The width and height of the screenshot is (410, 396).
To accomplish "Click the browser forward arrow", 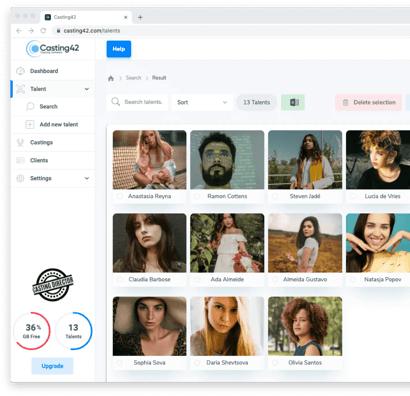I will (31, 31).
